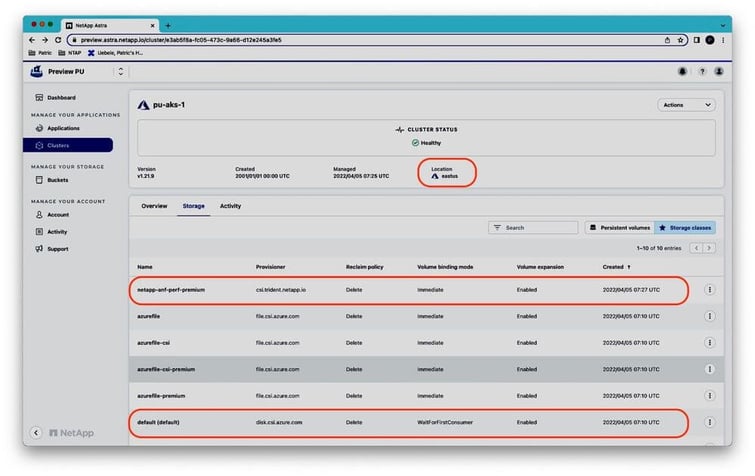
Task: Open row menu for netapp-anf-perf-premium
Action: point(710,290)
